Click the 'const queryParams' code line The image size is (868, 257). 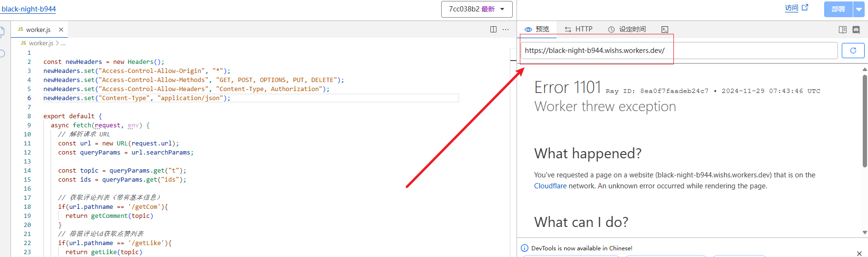(126, 153)
